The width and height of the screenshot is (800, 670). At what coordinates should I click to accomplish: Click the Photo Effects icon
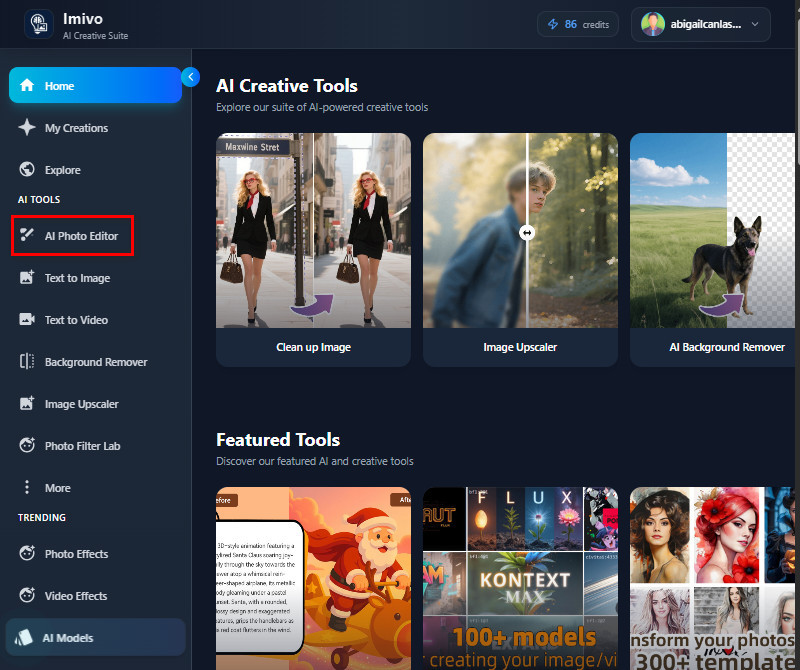tap(27, 553)
